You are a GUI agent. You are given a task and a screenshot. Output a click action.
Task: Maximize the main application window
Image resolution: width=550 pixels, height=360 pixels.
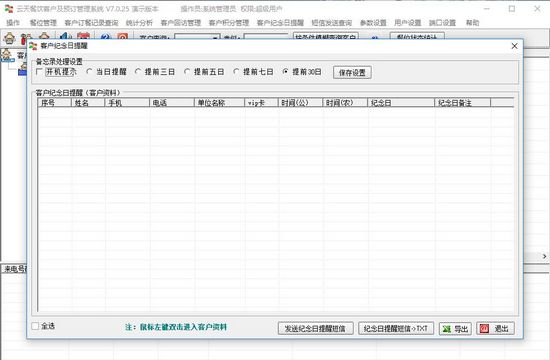(512, 9)
